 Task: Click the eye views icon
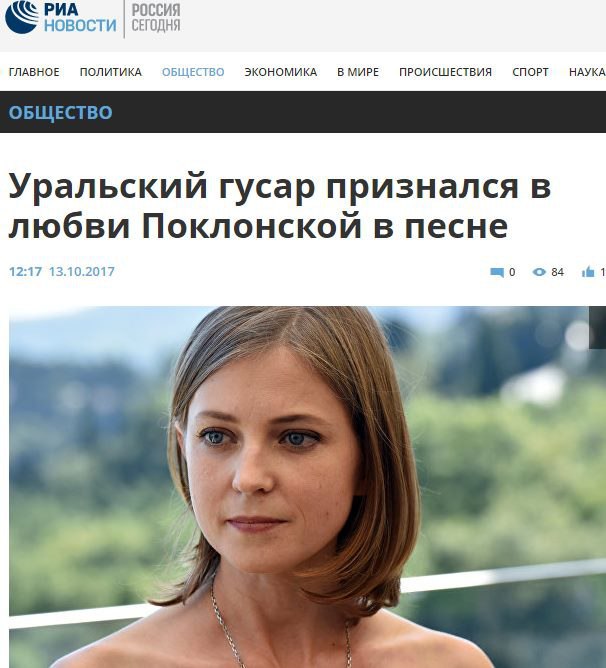[539, 272]
